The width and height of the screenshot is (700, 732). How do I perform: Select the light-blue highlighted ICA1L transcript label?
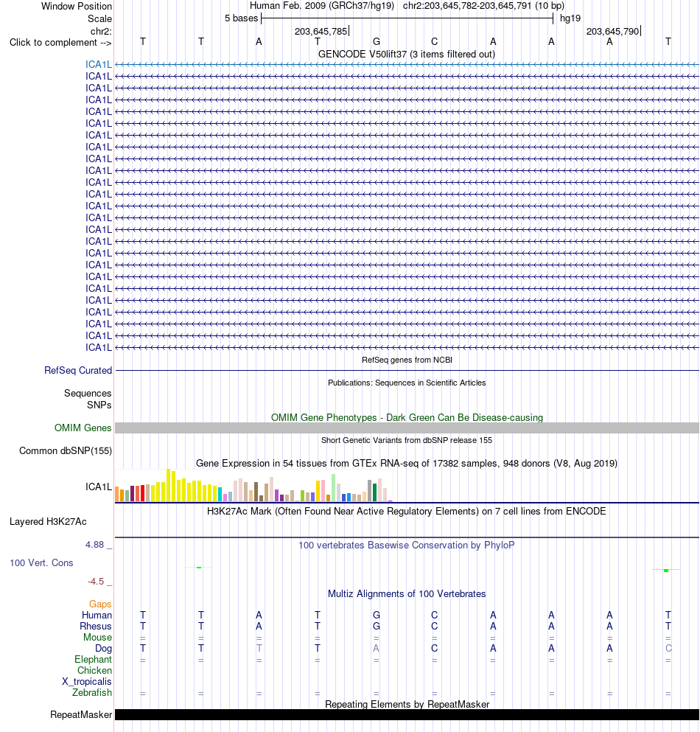[x=99, y=64]
